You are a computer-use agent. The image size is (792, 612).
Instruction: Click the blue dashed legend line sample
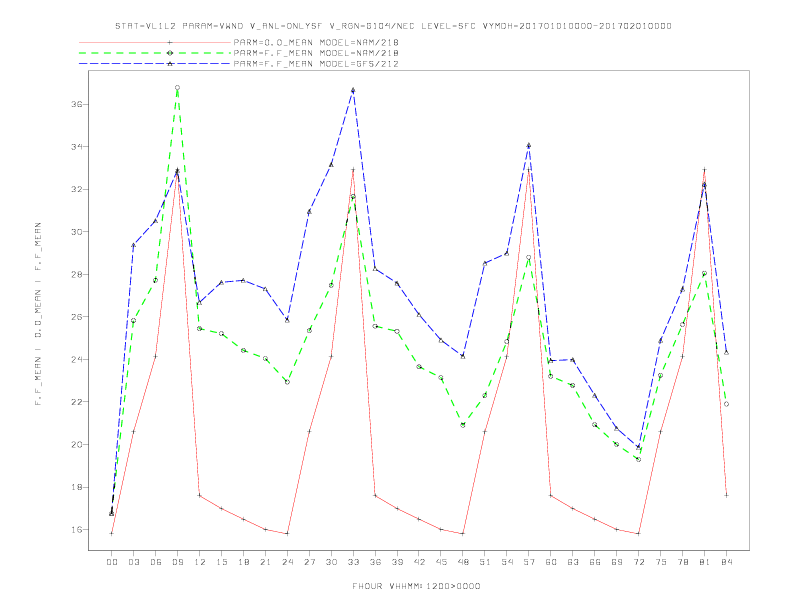pyautogui.click(x=155, y=64)
